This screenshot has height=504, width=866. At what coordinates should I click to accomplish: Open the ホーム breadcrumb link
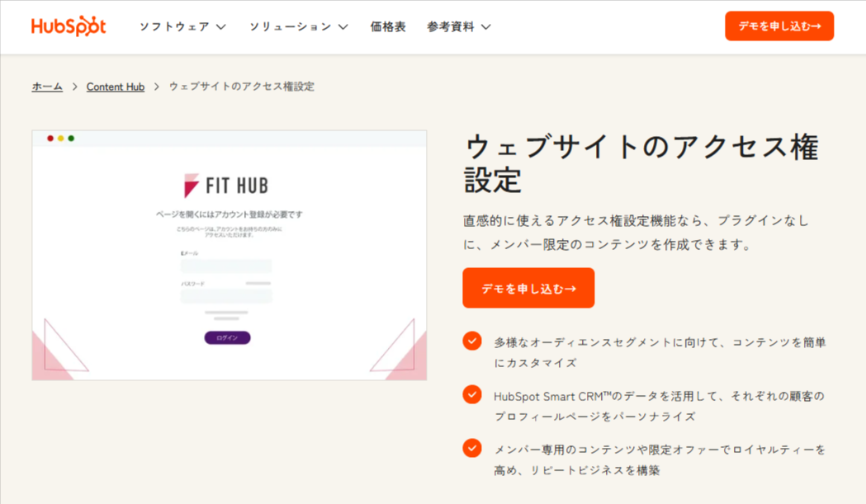coord(47,86)
